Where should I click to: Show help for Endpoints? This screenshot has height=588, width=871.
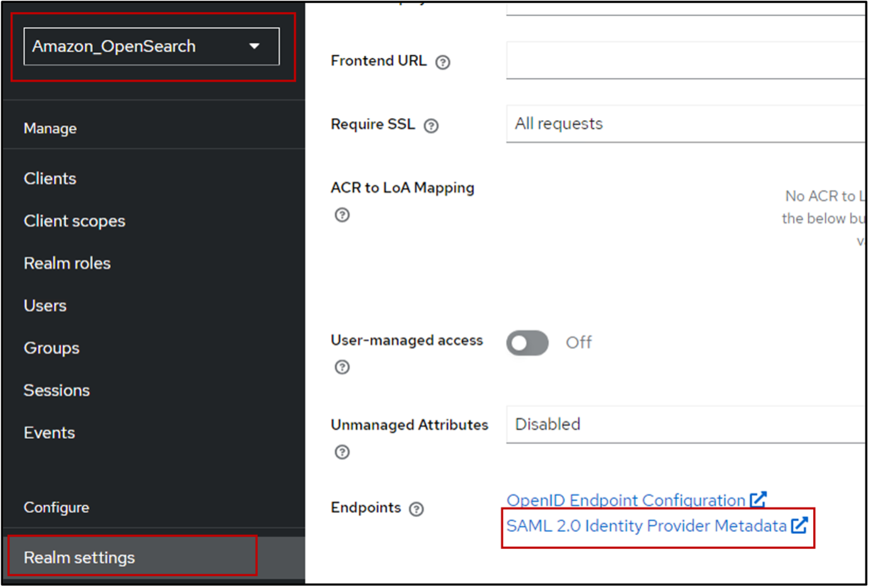pos(417,509)
